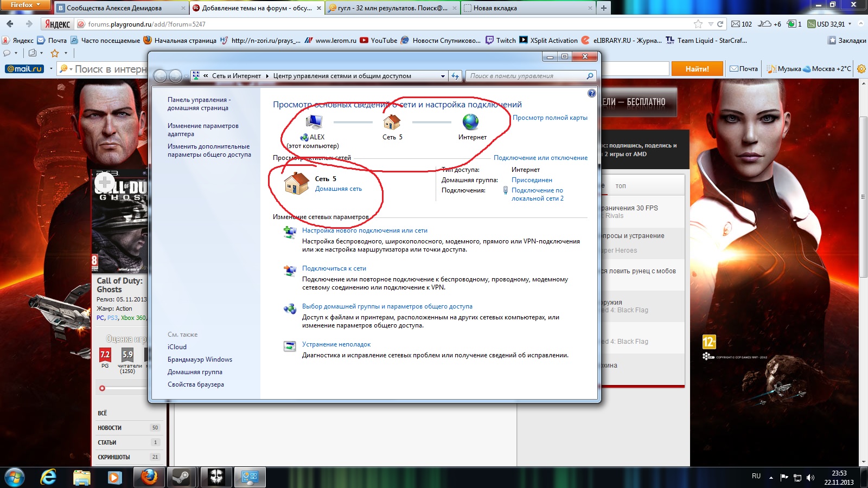Open Свойства браузера link
Viewport: 868px width, 488px height.
tap(196, 384)
